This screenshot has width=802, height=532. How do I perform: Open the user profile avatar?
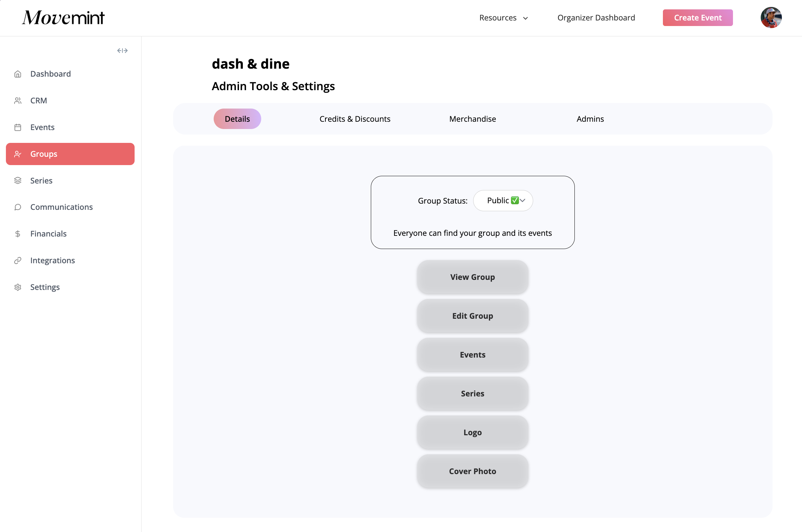point(771,18)
